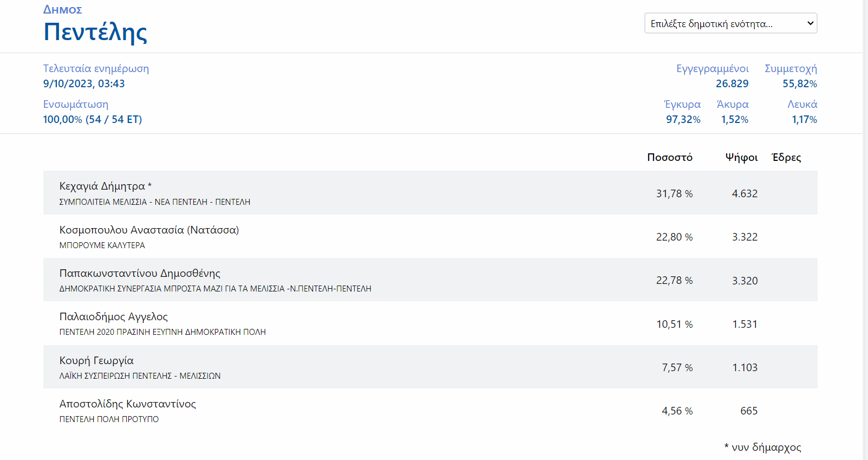Click the 'Έγκυρα' label
868x460 pixels.
coord(682,105)
